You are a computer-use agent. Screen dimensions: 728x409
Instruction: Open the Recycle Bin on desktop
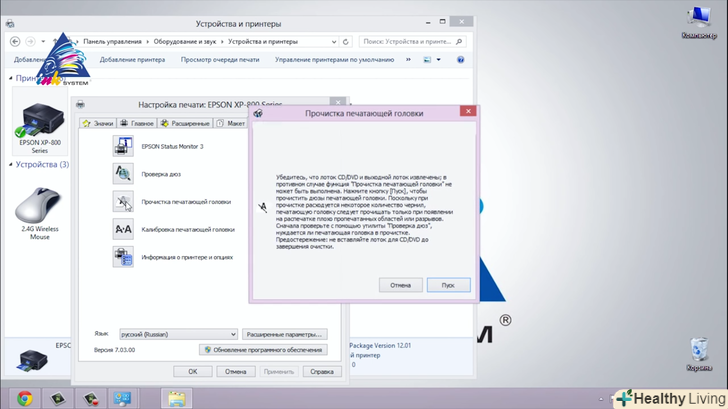click(698, 351)
